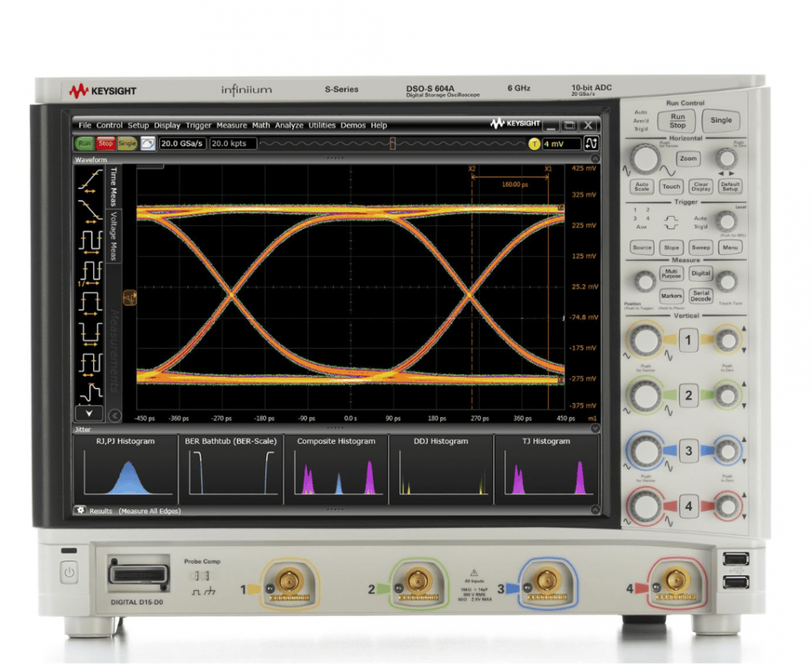Push the front-panel Single button

(x=721, y=120)
